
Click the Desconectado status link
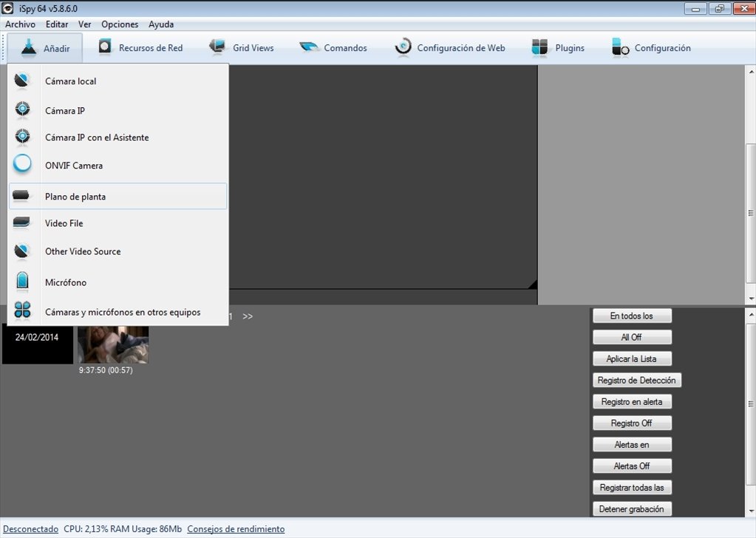[30, 529]
